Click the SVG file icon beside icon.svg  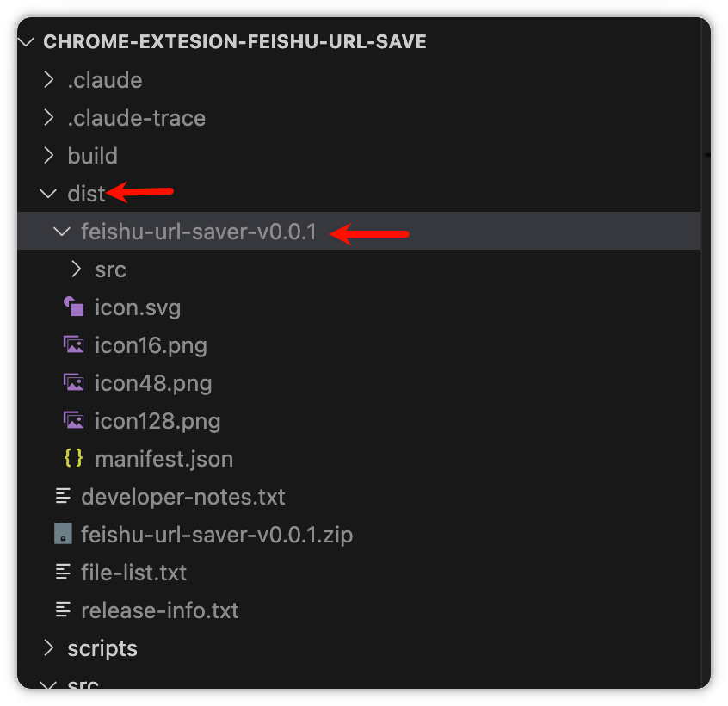[74, 307]
